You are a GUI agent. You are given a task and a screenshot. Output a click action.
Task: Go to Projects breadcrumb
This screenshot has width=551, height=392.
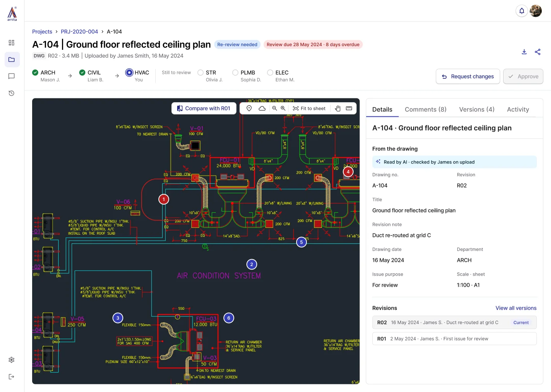pyautogui.click(x=42, y=32)
